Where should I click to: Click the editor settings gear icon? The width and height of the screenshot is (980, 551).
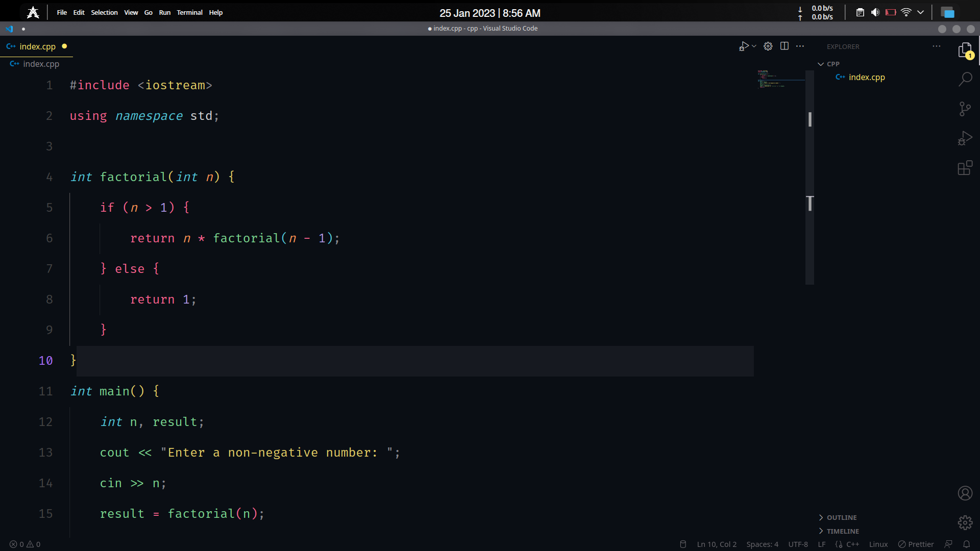(768, 46)
